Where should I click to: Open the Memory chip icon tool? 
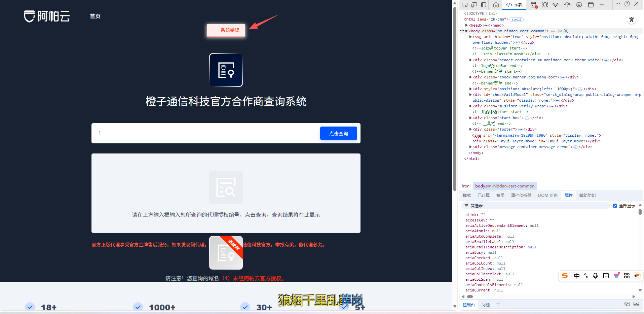pyautogui.click(x=579, y=5)
